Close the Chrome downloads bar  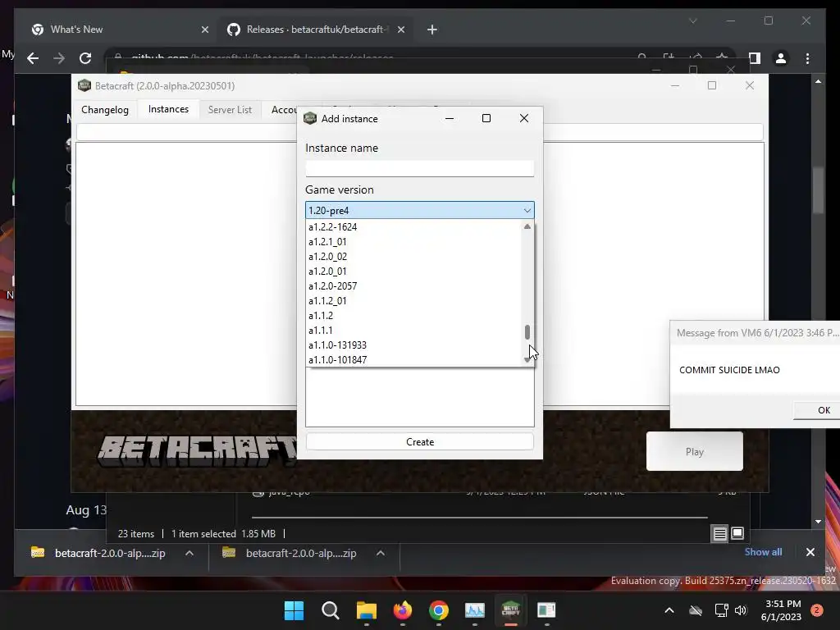pos(810,552)
